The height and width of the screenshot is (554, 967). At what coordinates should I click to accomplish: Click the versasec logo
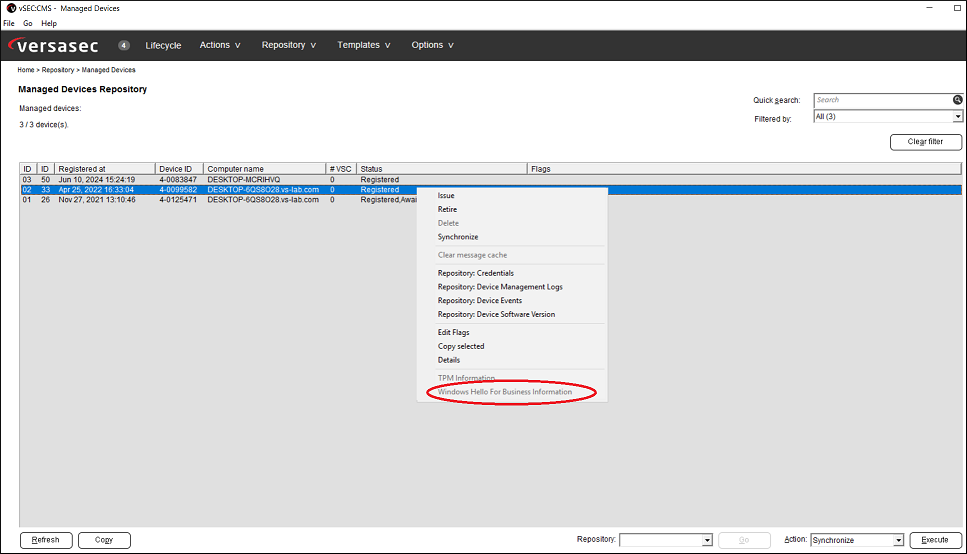point(53,46)
